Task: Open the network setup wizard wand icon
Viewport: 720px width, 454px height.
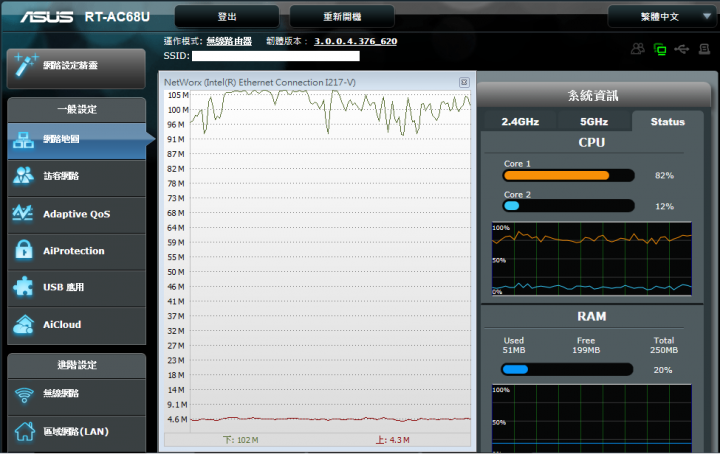Action: 24,65
